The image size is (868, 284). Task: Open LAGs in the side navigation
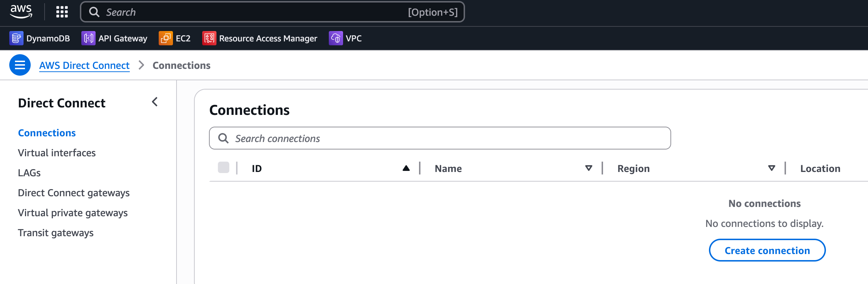tap(29, 173)
